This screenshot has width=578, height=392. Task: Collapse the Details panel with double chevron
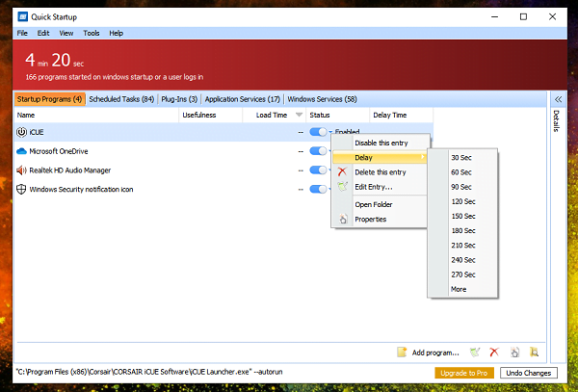point(558,99)
